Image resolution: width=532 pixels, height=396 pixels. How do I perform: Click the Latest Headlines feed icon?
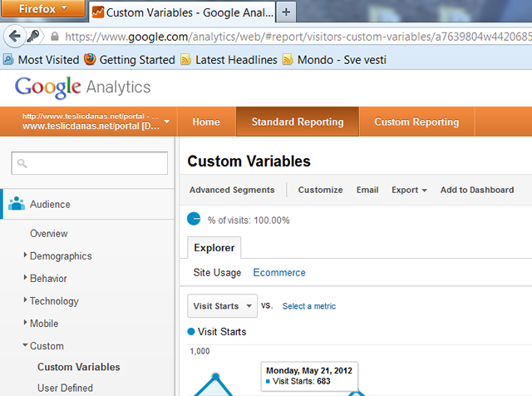click(x=186, y=60)
